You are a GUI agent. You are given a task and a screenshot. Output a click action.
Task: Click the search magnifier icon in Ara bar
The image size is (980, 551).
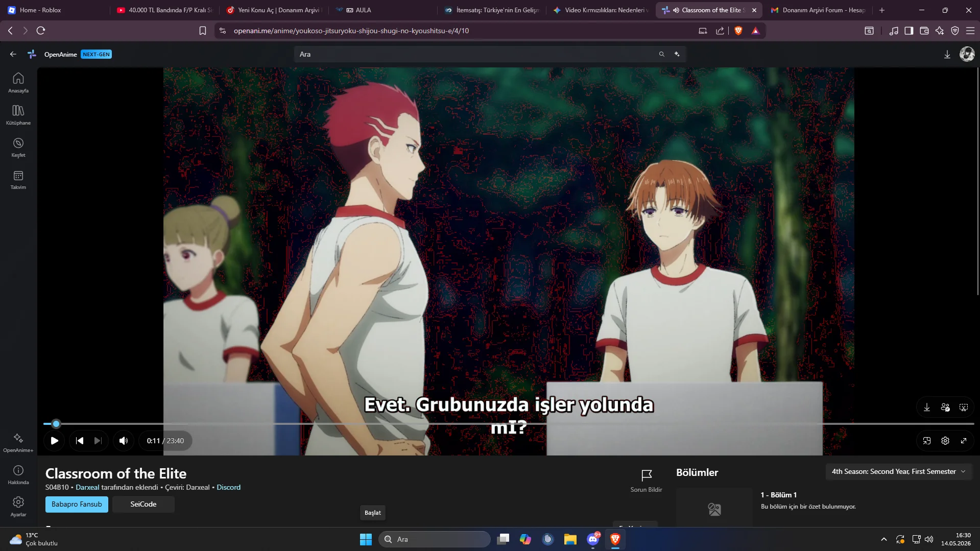661,54
